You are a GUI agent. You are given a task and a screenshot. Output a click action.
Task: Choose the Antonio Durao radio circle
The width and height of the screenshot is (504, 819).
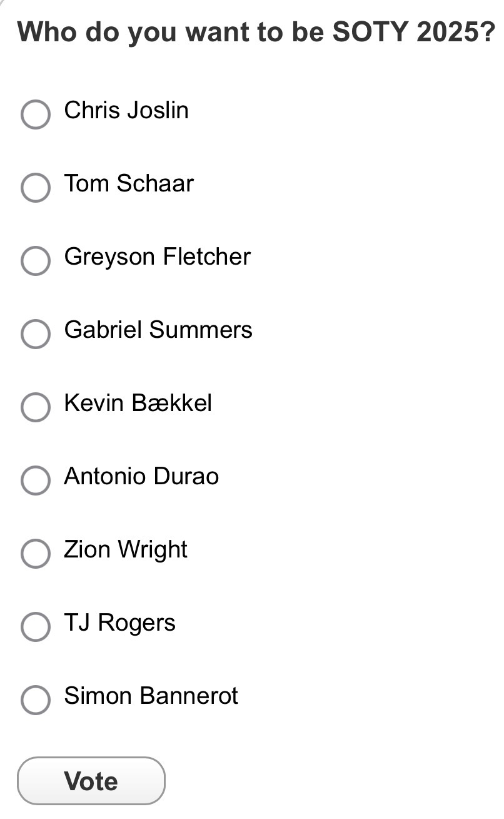tap(36, 480)
